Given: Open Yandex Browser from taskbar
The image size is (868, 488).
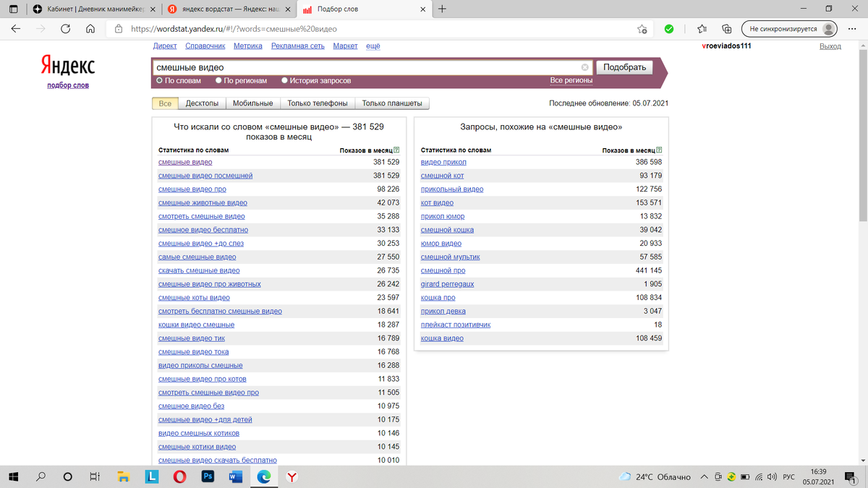Looking at the screenshot, I should point(291,477).
